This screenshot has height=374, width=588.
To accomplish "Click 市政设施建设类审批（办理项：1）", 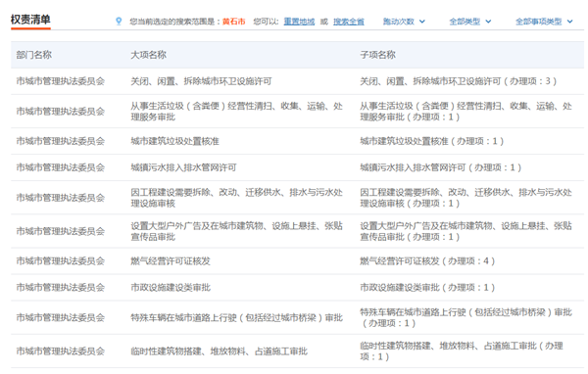I will tap(427, 288).
